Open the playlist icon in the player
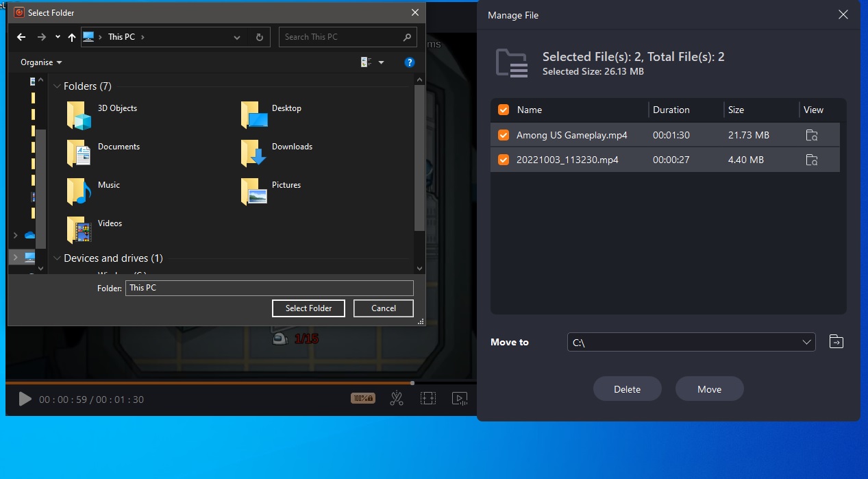This screenshot has width=868, height=479. click(x=460, y=398)
